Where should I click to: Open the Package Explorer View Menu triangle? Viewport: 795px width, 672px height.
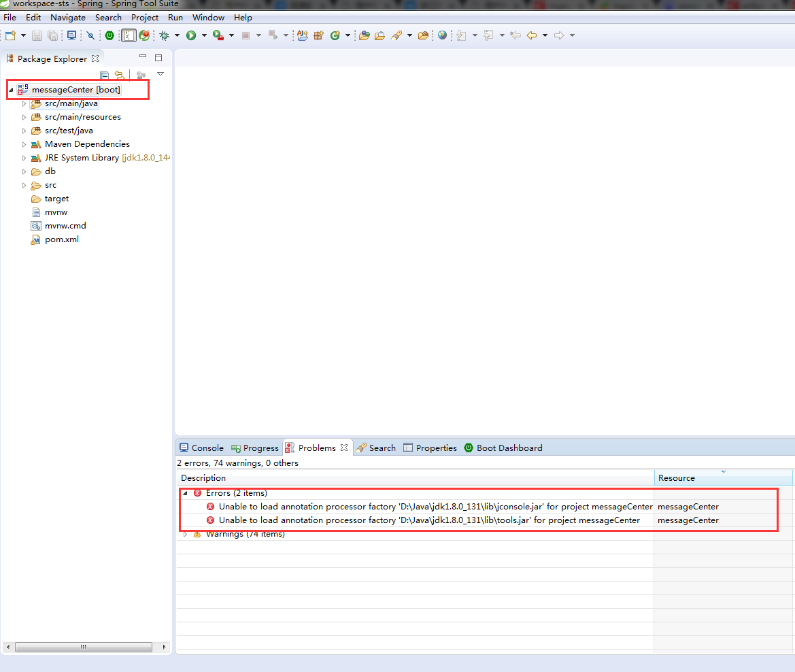(160, 74)
